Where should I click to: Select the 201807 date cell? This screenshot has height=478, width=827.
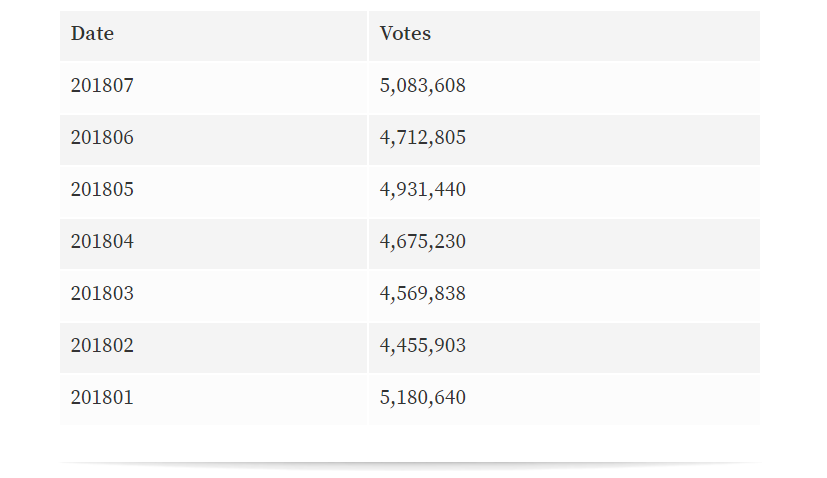(x=102, y=86)
